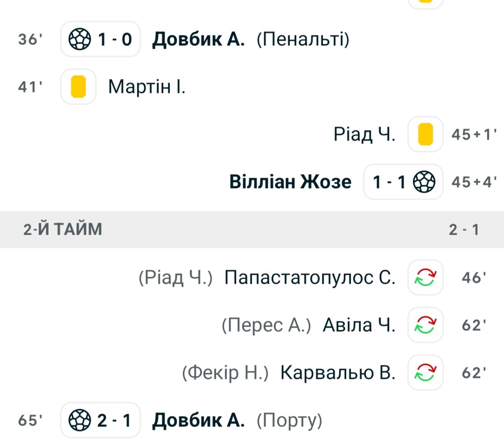
Task: Open assist player (Порту)
Action: tap(289, 420)
